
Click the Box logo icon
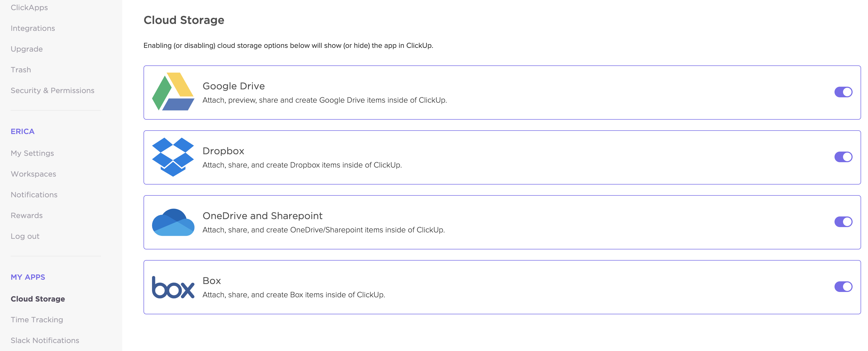[173, 287]
